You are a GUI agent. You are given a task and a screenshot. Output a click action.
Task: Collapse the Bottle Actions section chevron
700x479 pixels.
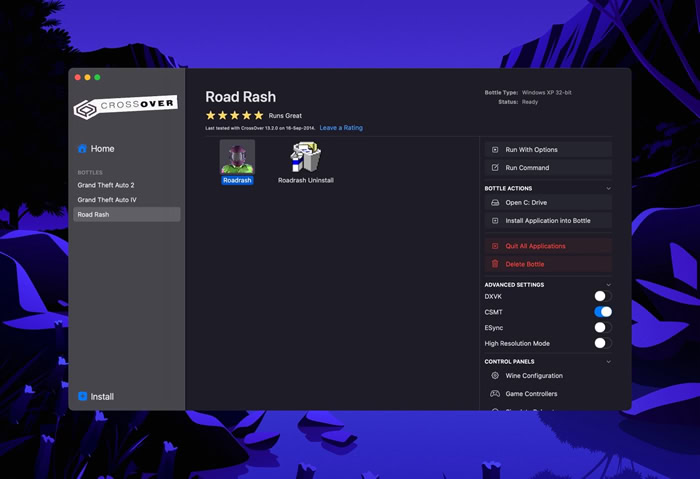[x=608, y=188]
